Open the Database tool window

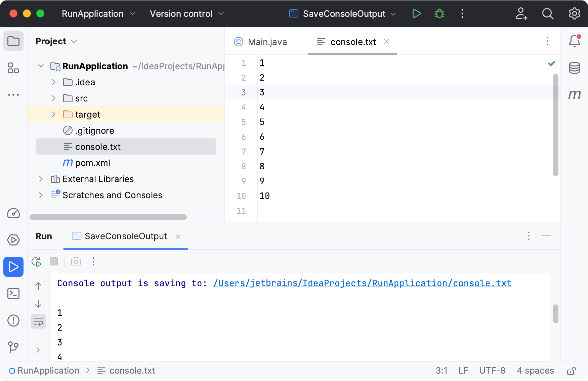[x=574, y=68]
